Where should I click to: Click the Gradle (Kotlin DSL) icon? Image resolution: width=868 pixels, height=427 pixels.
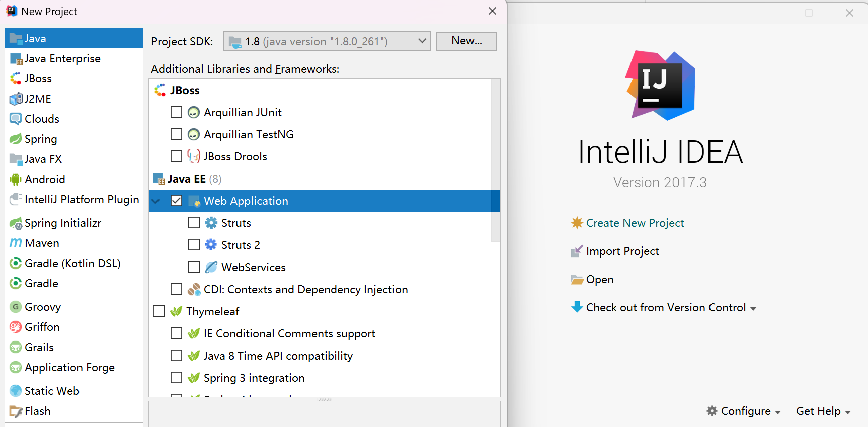[16, 263]
